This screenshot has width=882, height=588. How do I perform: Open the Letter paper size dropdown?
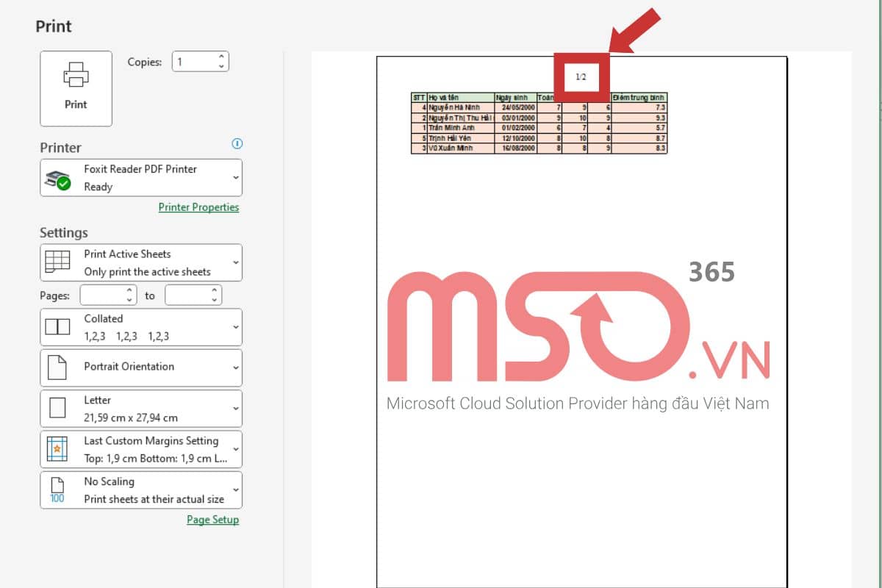(x=140, y=409)
